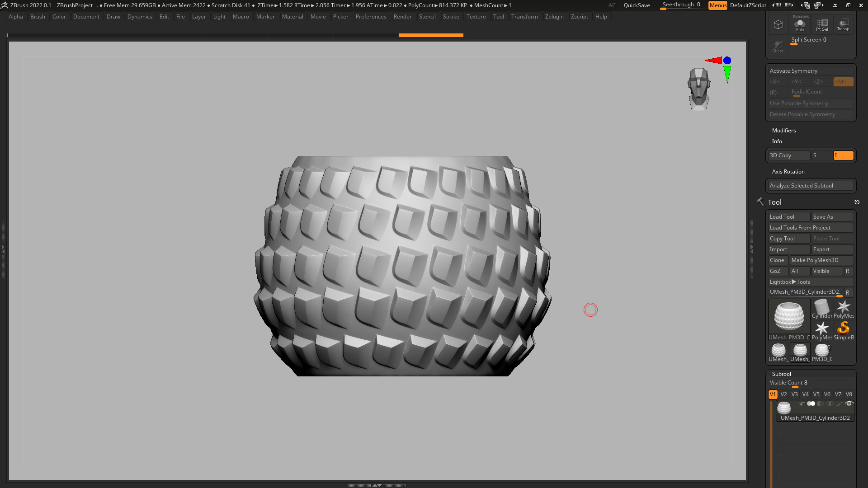The width and height of the screenshot is (868, 488).
Task: Collapse the Tool palette header
Action: click(x=775, y=202)
